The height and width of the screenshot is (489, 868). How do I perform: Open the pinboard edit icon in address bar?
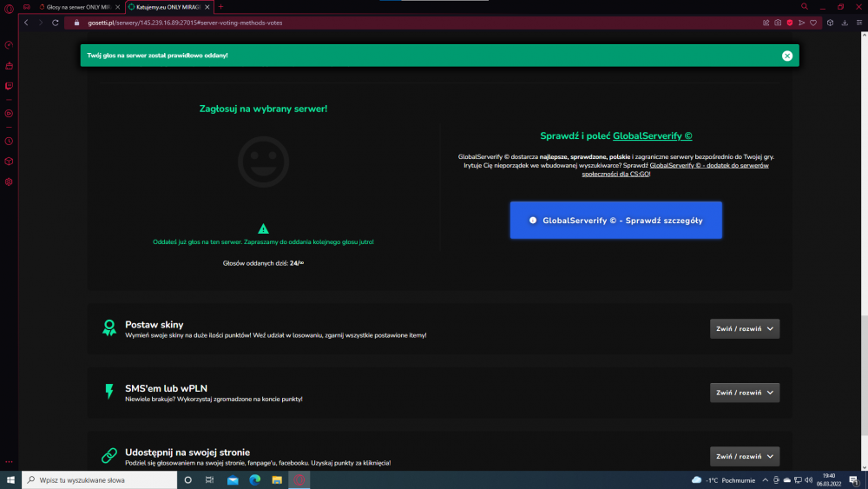tap(766, 23)
